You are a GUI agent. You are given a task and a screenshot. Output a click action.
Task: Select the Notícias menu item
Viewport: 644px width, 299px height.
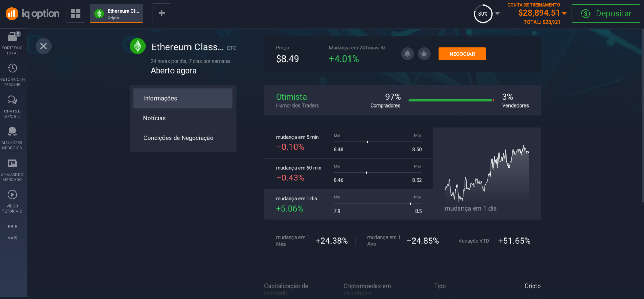pos(183,118)
